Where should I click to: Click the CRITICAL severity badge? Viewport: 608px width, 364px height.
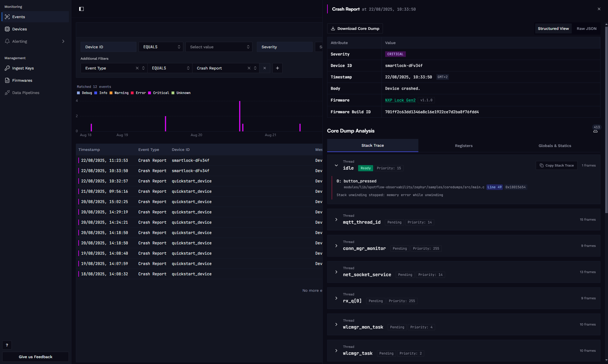click(x=395, y=54)
